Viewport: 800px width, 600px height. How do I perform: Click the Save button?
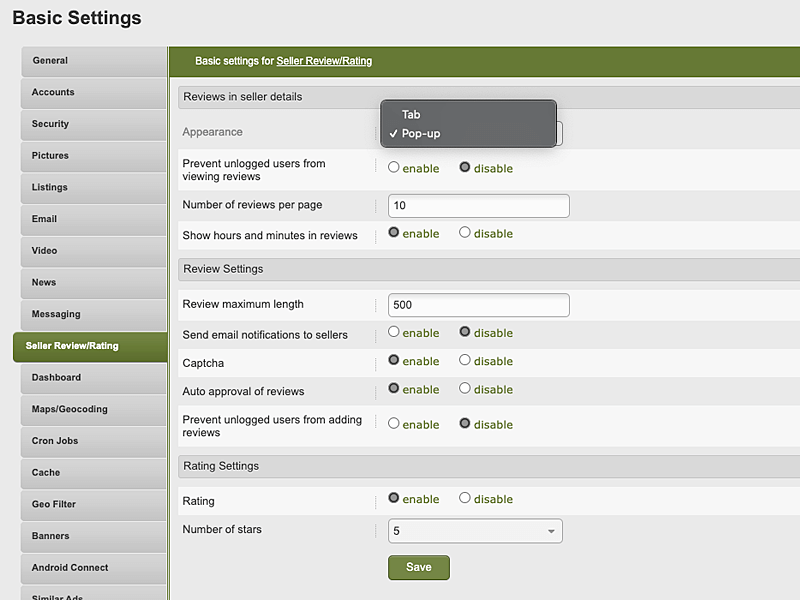(x=419, y=567)
